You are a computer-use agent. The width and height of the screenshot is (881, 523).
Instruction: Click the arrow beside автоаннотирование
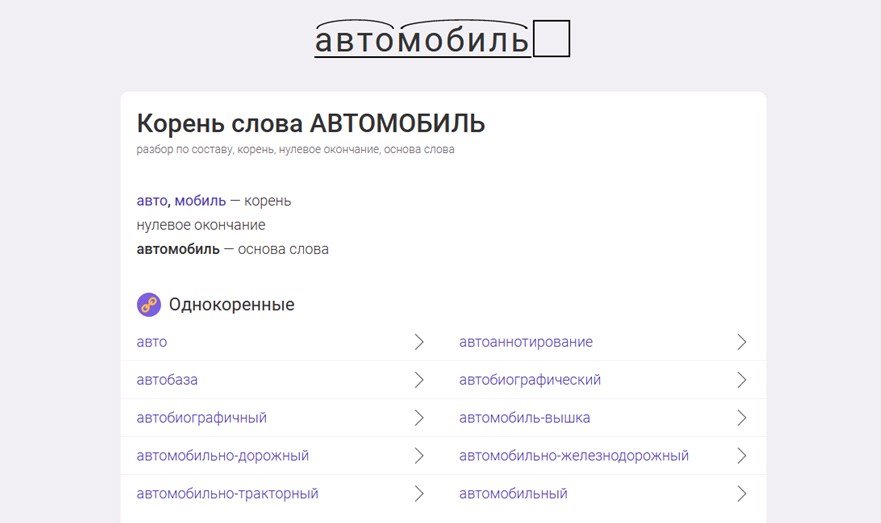coord(742,342)
